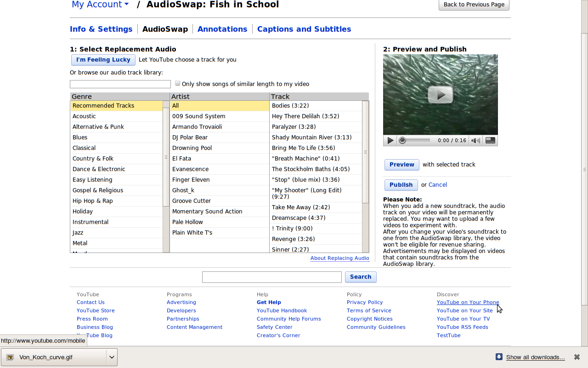This screenshot has height=368, width=588.
Task: Mute the video with the speaker icon
Action: click(475, 140)
